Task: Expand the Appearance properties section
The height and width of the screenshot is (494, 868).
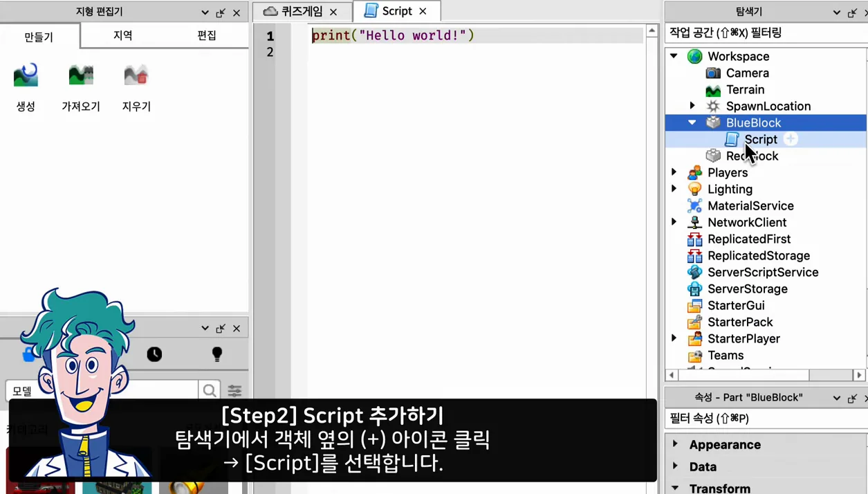Action: click(x=675, y=444)
